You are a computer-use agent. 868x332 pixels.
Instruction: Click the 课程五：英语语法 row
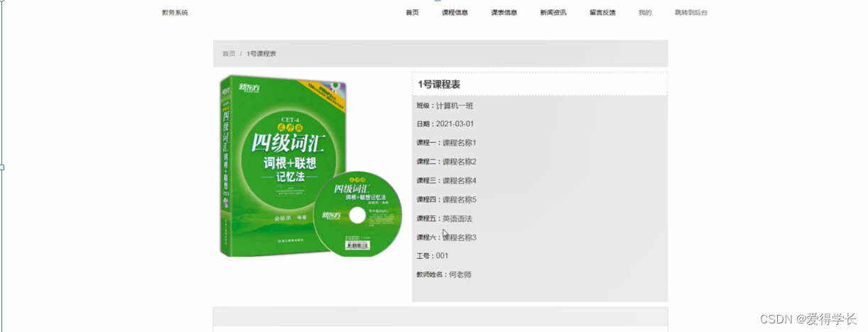click(444, 218)
